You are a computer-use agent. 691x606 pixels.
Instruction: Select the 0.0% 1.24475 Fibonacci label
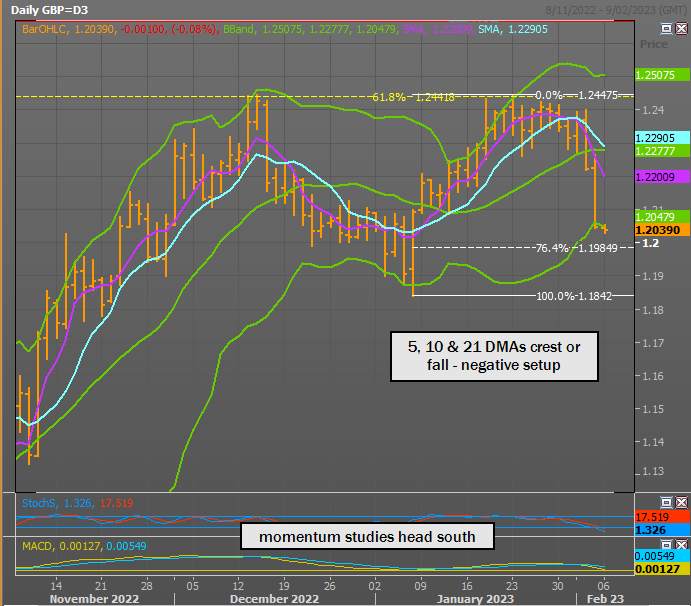(x=576, y=95)
